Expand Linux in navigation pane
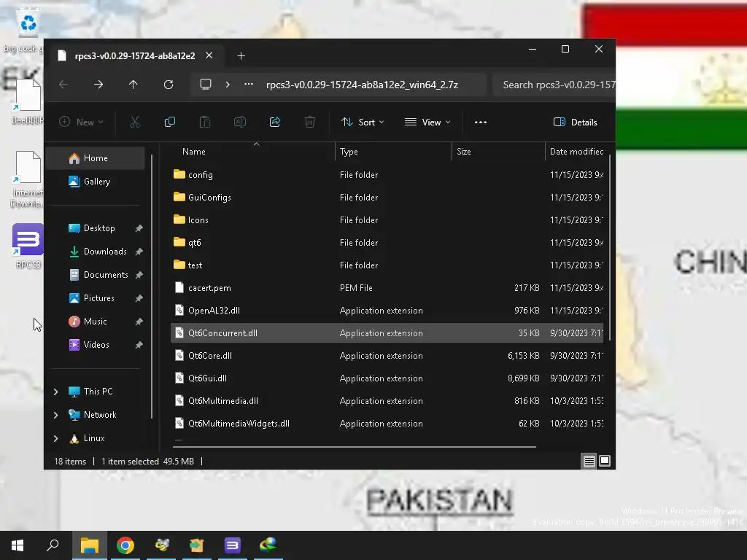Screen dimensions: 747x560 (x=55, y=438)
